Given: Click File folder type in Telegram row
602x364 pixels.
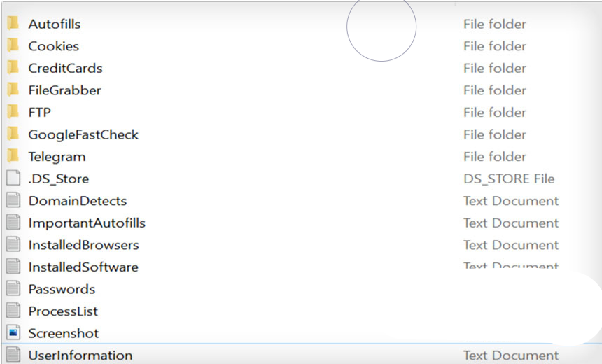Looking at the screenshot, I should pyautogui.click(x=494, y=156).
